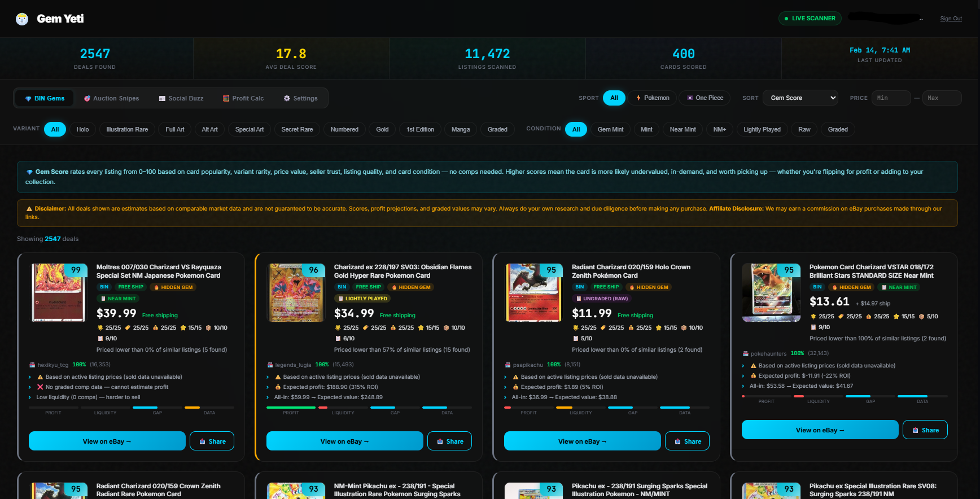
Task: View Charizard ex 228/197 on eBay
Action: coord(345,441)
